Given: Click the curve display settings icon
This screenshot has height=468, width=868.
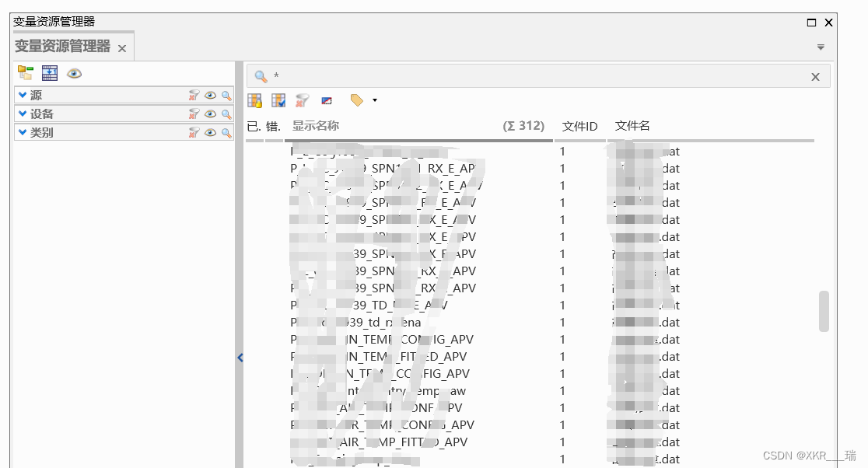Looking at the screenshot, I should [x=326, y=100].
